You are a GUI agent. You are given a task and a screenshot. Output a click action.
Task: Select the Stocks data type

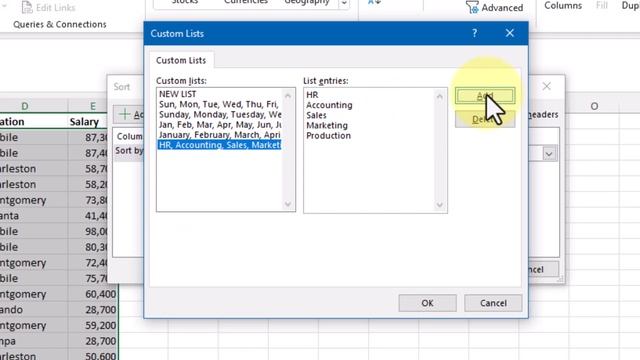tap(184, 2)
